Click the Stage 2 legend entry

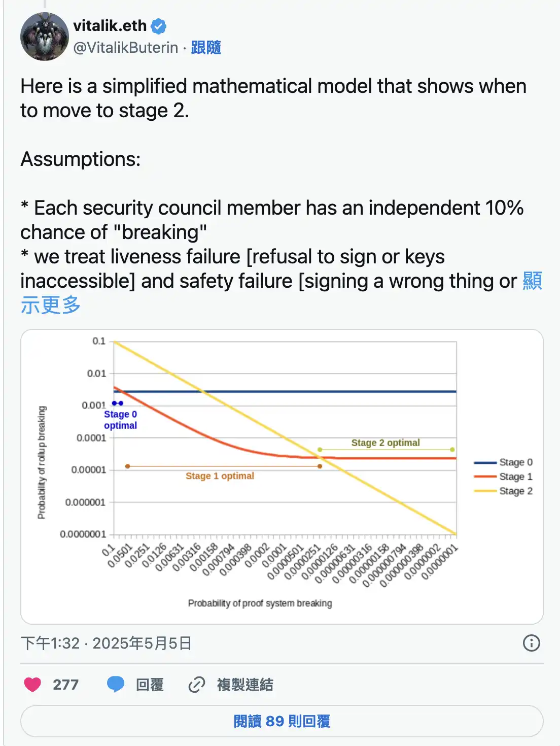tap(515, 491)
